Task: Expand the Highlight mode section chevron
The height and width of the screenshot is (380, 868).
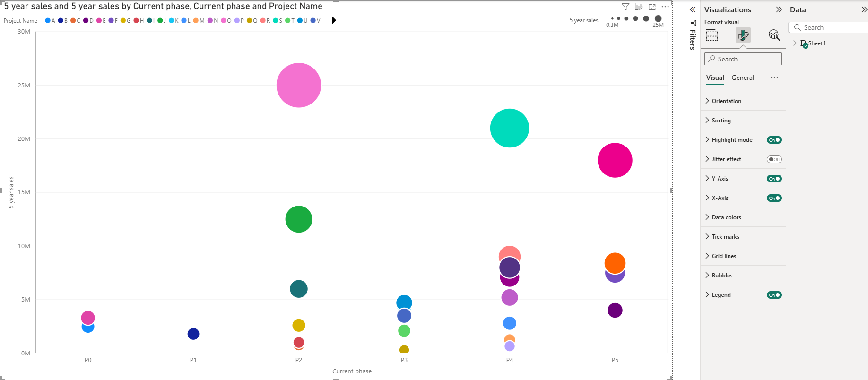Action: (707, 139)
